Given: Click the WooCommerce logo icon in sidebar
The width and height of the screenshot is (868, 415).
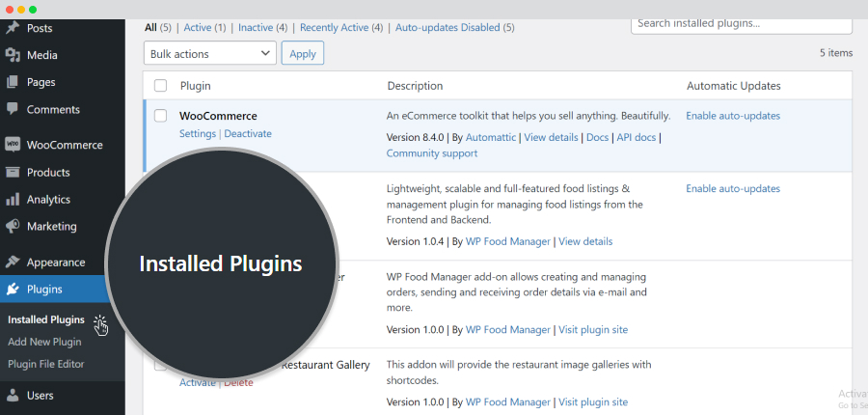Looking at the screenshot, I should click(13, 145).
